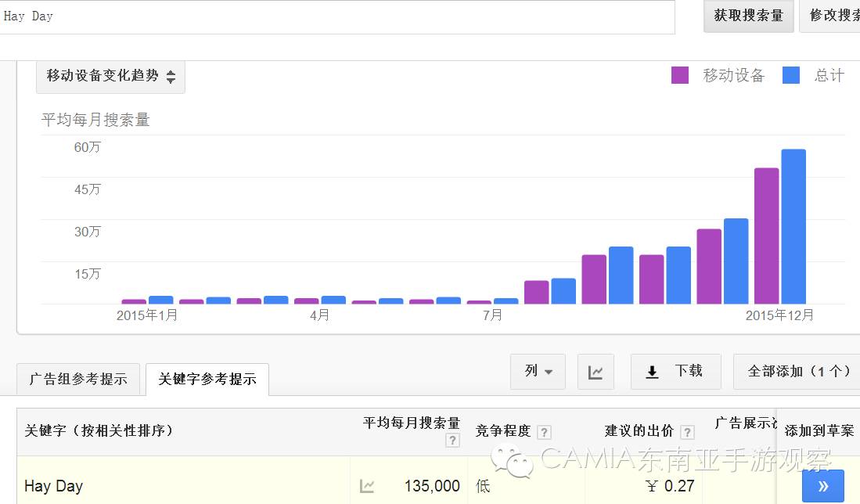Click the 135,000 search volume value
The image size is (860, 504).
pos(432,486)
